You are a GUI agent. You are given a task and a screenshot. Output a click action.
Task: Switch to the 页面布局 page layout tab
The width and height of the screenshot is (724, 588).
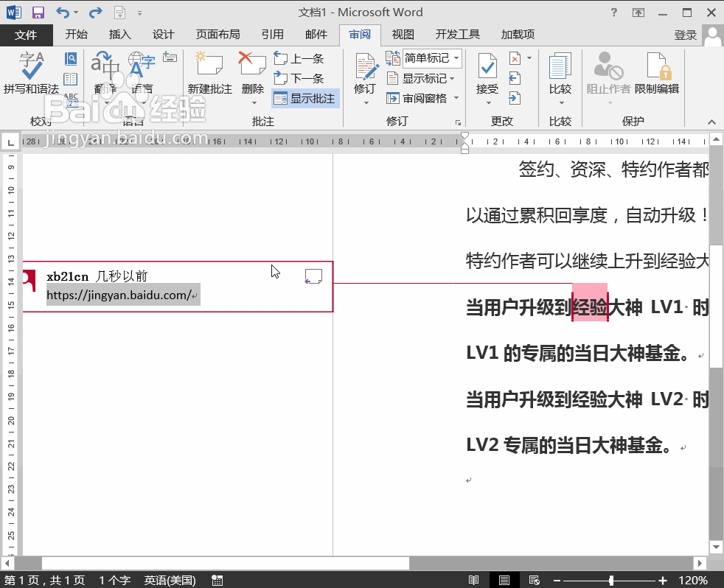pyautogui.click(x=217, y=35)
